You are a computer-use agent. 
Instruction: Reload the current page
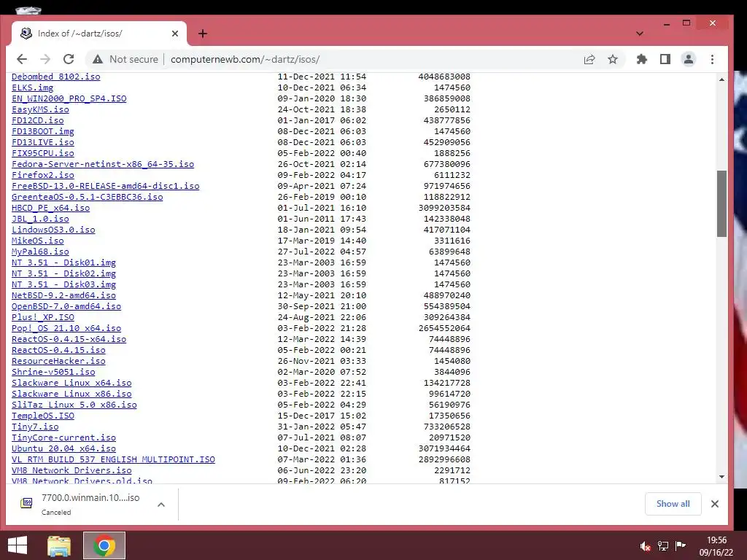pos(69,59)
